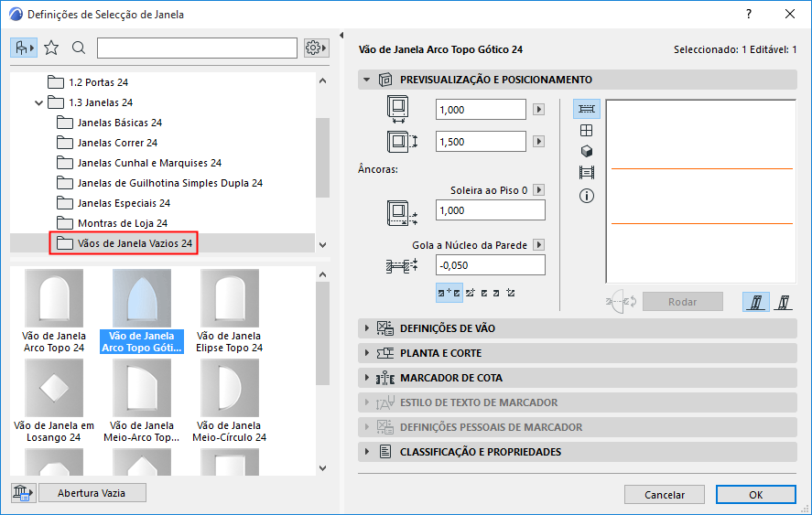Select the last side anchor point toggle
The height and width of the screenshot is (515, 812).
tap(511, 293)
